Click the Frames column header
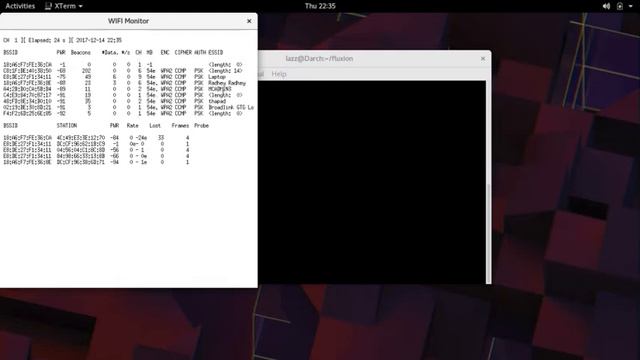640x360 pixels. coord(180,125)
